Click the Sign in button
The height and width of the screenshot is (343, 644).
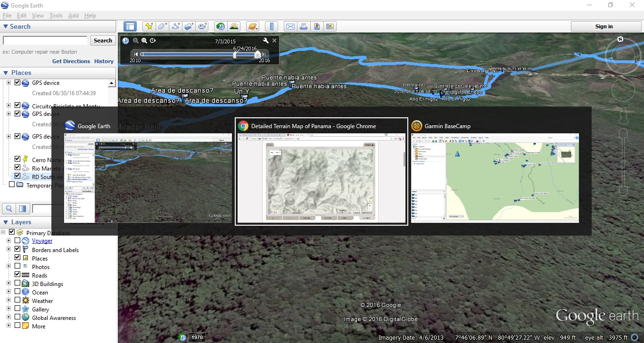[x=604, y=26]
